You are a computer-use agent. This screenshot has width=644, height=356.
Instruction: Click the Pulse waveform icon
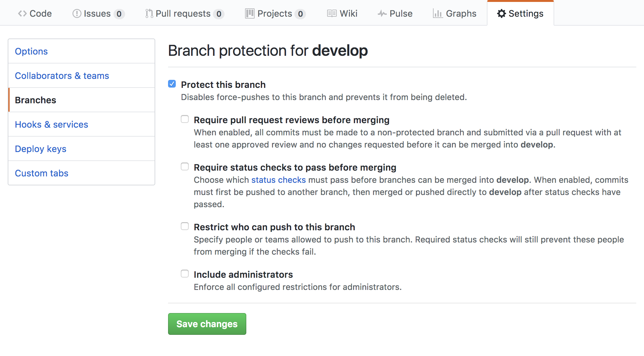tap(382, 13)
